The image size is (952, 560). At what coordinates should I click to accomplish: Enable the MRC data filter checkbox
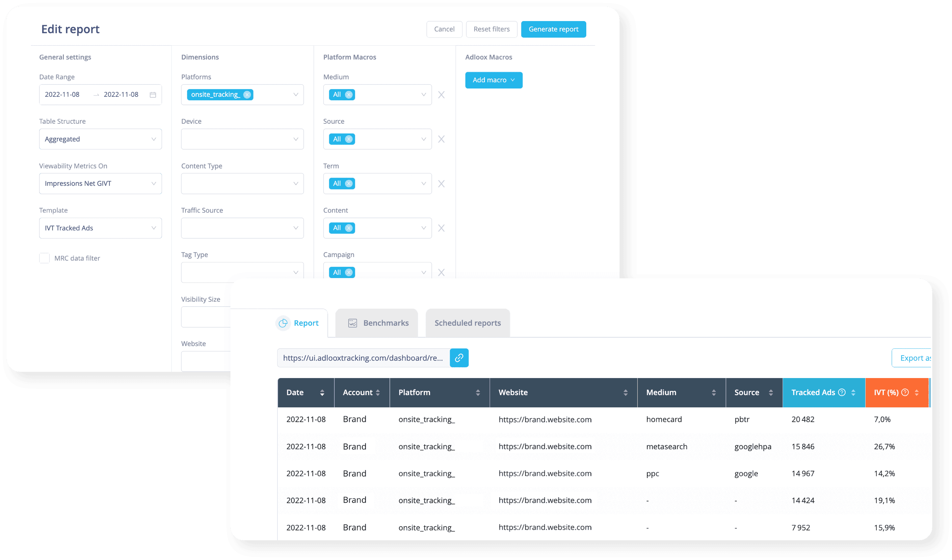(44, 258)
